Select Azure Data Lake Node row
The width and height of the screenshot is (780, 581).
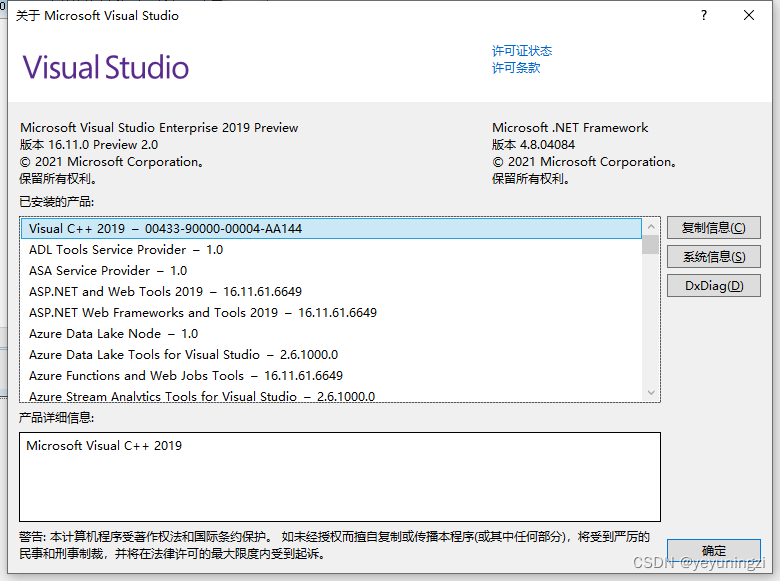[x=331, y=333]
